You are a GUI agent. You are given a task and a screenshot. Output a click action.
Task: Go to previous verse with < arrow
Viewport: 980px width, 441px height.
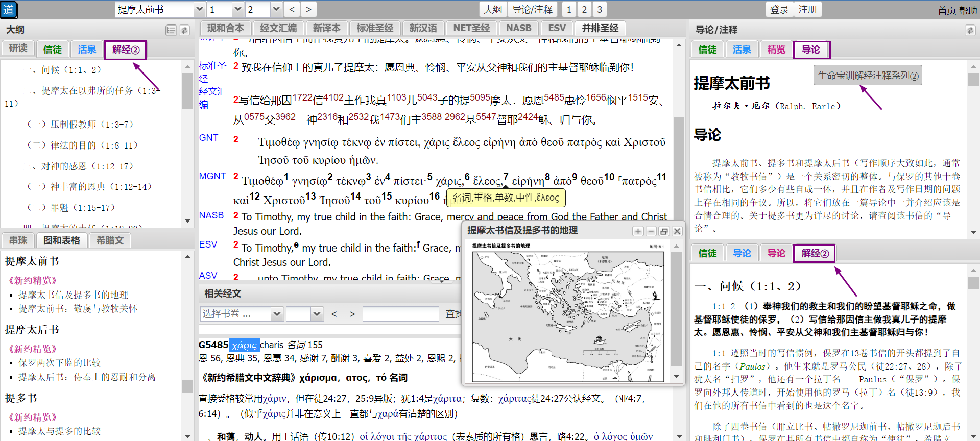coord(292,9)
